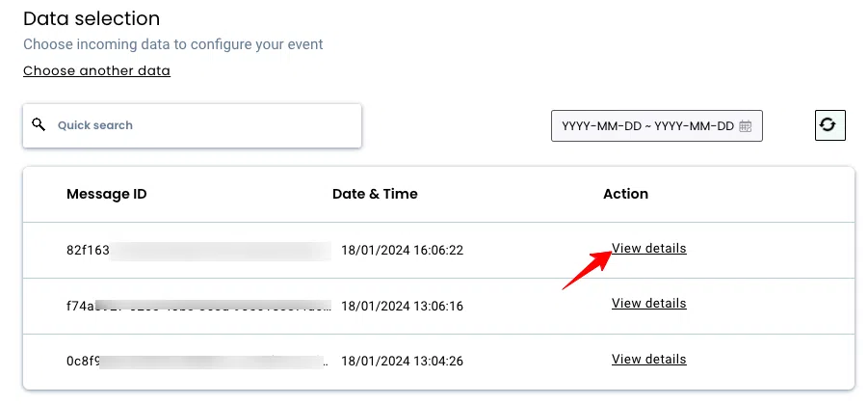The image size is (868, 404).
Task: Select message ID starting with 82f163
Action: click(198, 251)
